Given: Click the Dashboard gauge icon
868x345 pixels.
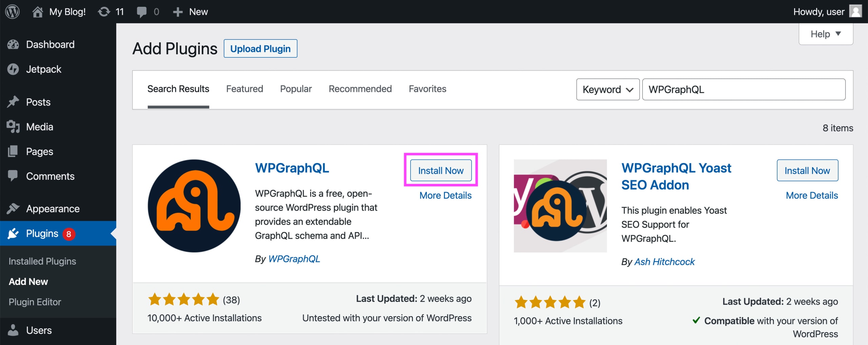Looking at the screenshot, I should pos(13,44).
